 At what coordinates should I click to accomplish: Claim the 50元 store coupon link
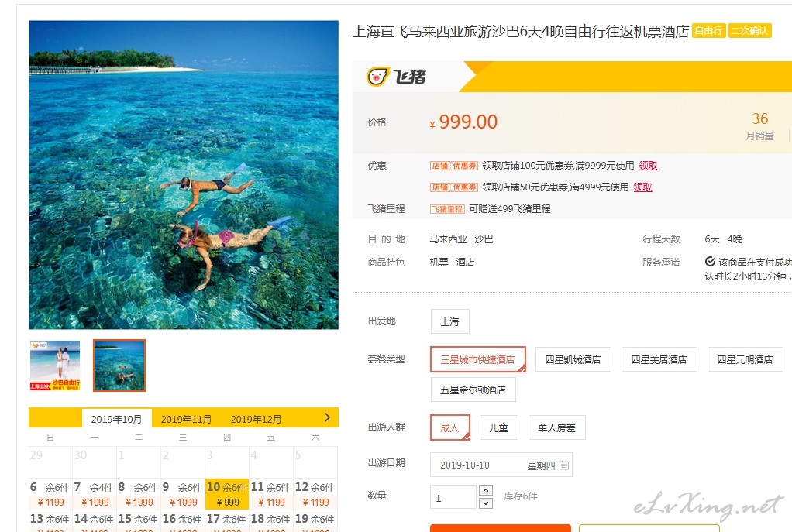642,187
